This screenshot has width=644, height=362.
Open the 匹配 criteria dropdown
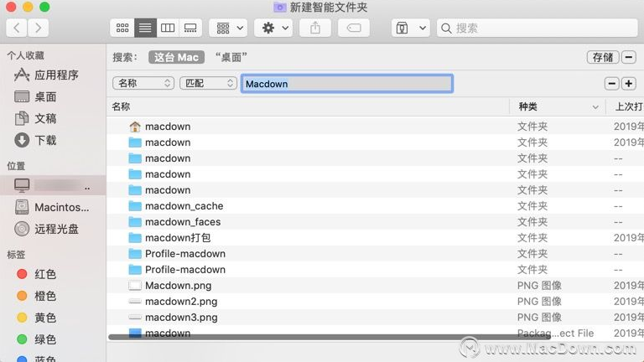(x=208, y=83)
